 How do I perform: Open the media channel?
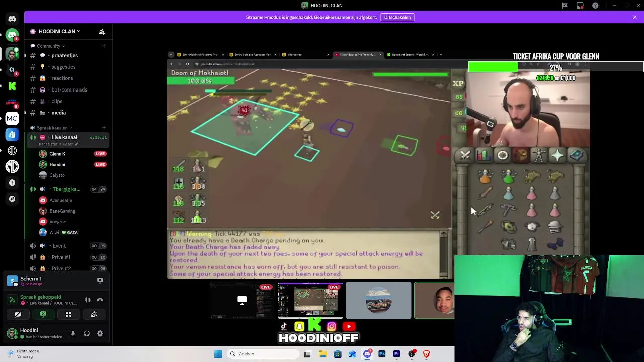click(x=68, y=113)
